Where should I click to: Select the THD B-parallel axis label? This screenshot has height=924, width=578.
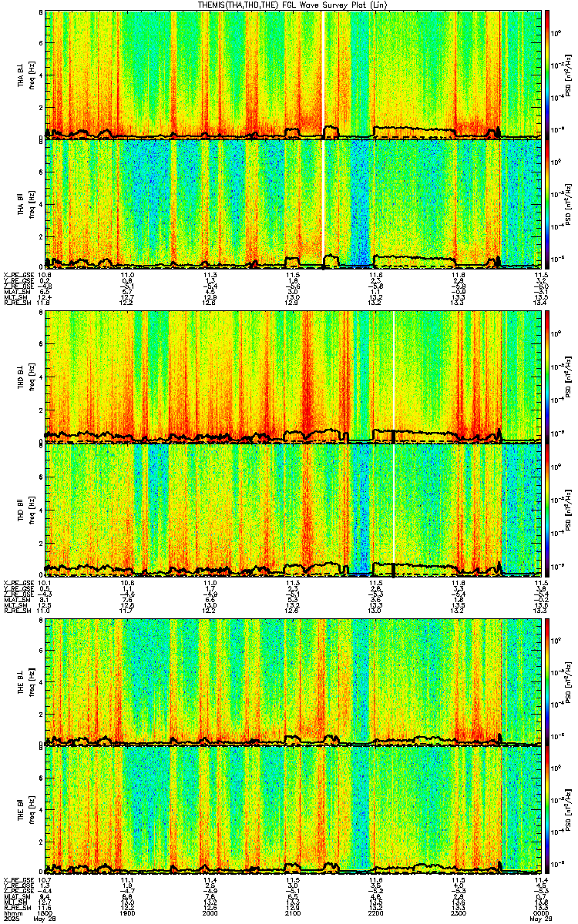22,510
